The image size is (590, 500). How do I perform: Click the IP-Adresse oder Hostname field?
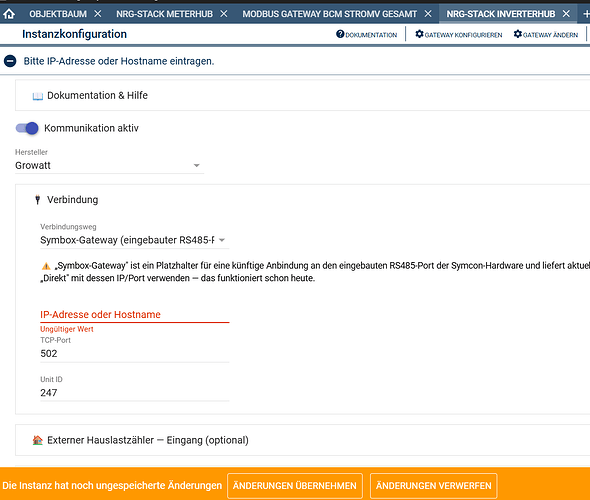(x=135, y=315)
